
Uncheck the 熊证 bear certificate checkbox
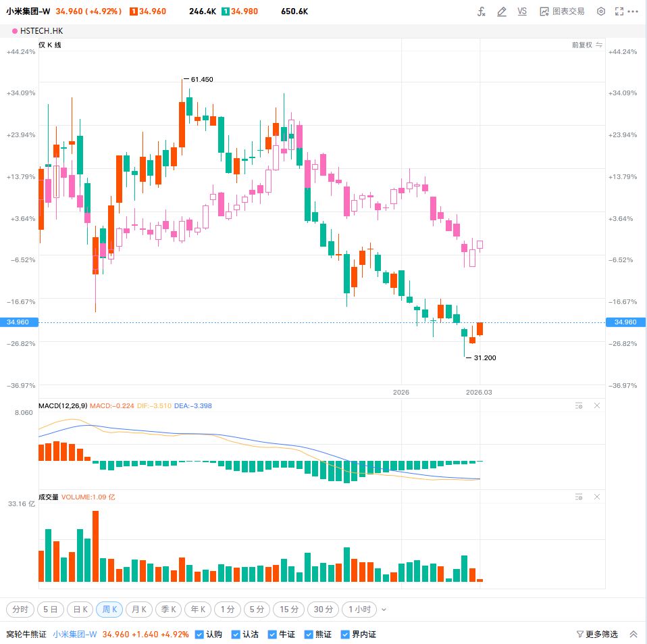pyautogui.click(x=308, y=634)
